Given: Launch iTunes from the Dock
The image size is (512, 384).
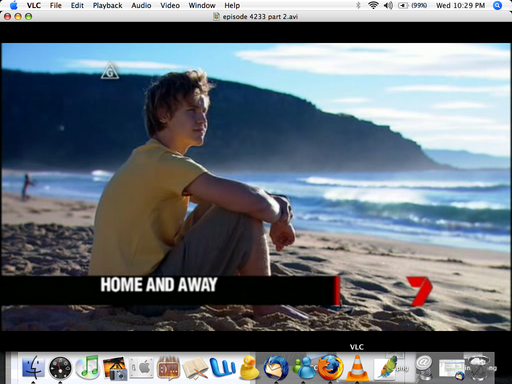Looking at the screenshot, I should (x=87, y=368).
